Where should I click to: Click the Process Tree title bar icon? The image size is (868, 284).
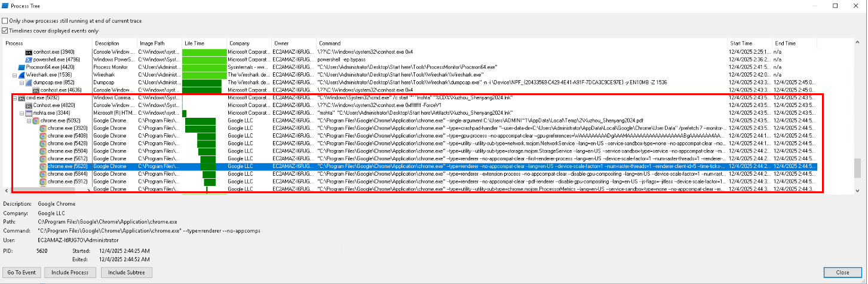click(x=5, y=6)
